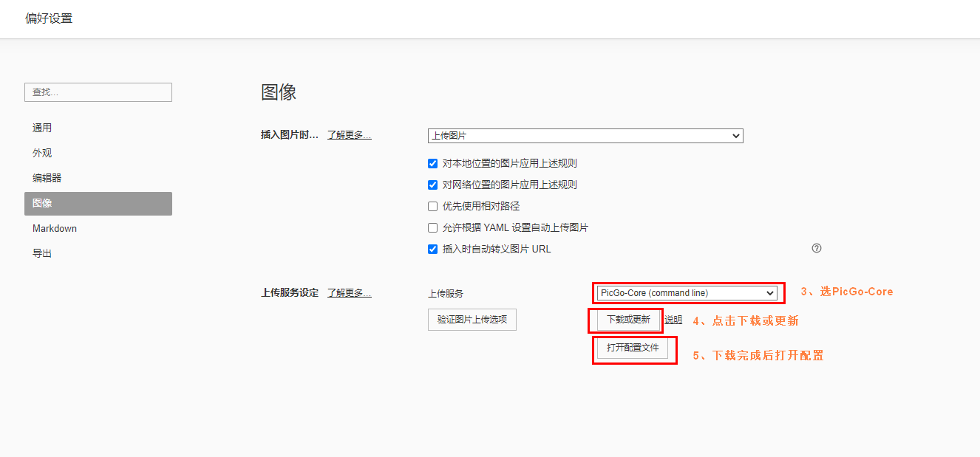Click the 下载或更新 button

click(628, 320)
